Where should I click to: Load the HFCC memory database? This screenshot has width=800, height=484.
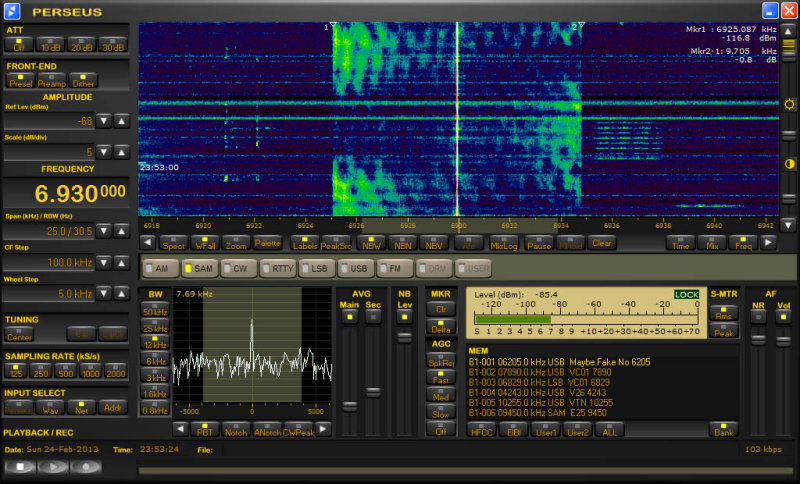482,430
